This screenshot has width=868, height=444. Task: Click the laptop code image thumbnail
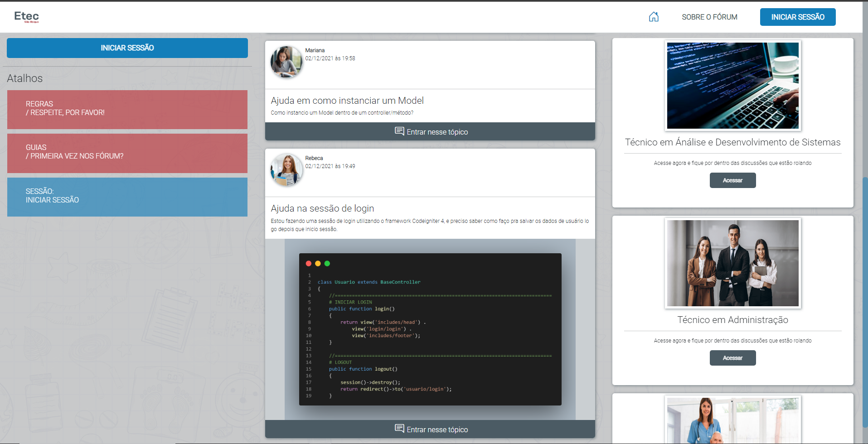(733, 86)
